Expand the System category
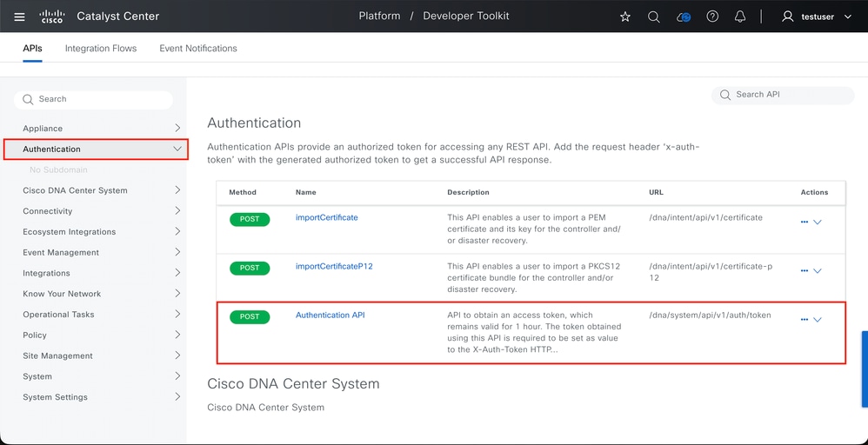This screenshot has width=868, height=445. (177, 375)
